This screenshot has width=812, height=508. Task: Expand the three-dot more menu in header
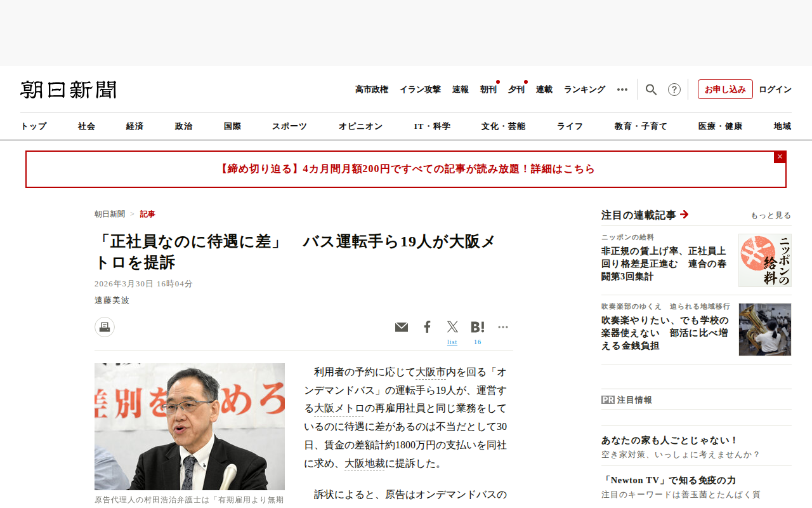coord(622,90)
